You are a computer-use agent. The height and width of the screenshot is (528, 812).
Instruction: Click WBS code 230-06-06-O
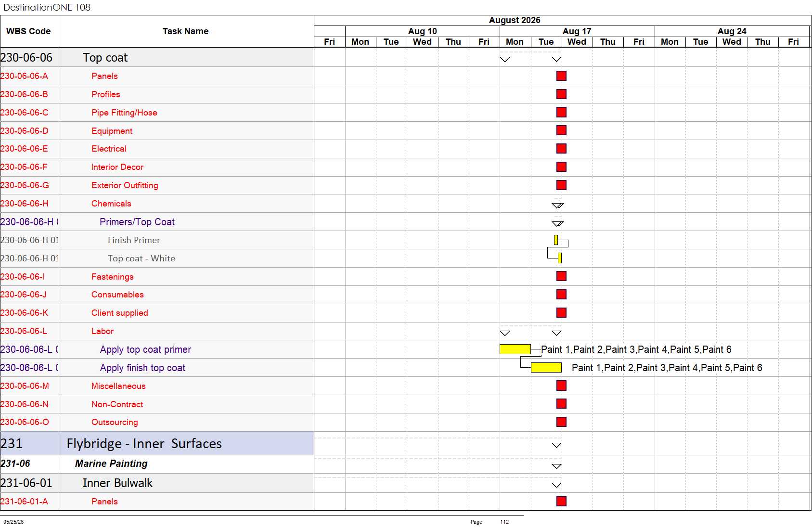pyautogui.click(x=25, y=422)
